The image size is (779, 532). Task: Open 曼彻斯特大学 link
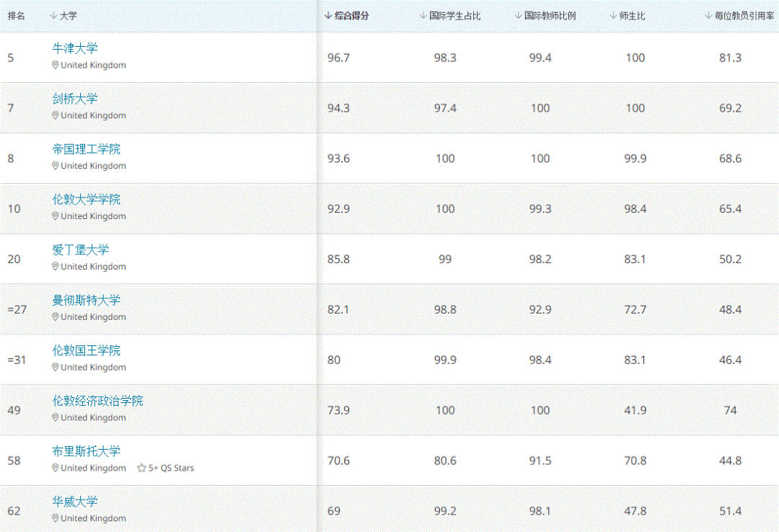click(x=87, y=301)
